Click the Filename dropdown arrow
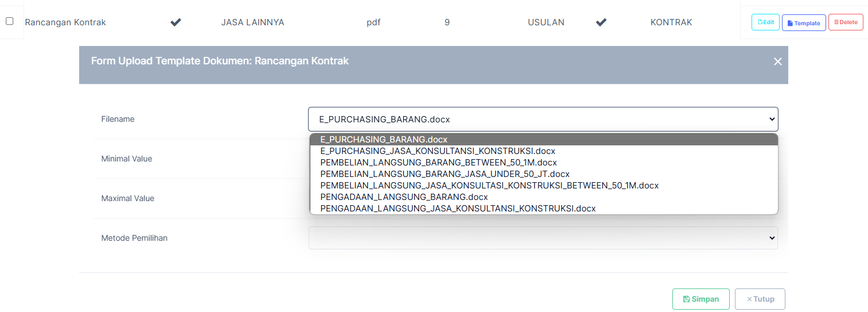Screen dimensions: 868x312 coord(771,120)
